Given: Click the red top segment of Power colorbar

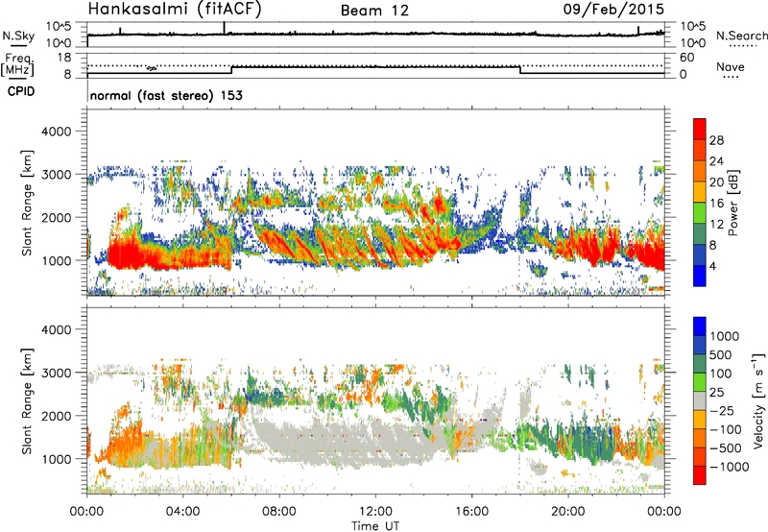Looking at the screenshot, I should tap(700, 129).
